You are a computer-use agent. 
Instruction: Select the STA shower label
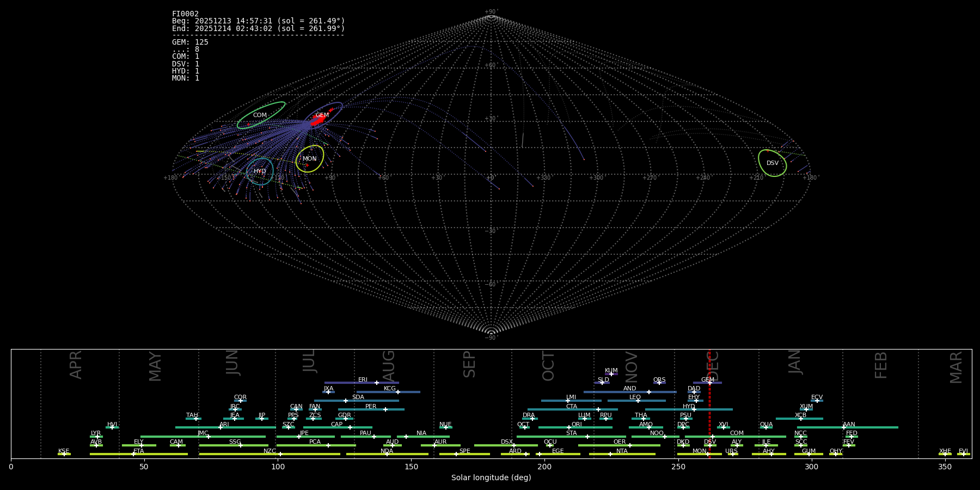pos(571,433)
